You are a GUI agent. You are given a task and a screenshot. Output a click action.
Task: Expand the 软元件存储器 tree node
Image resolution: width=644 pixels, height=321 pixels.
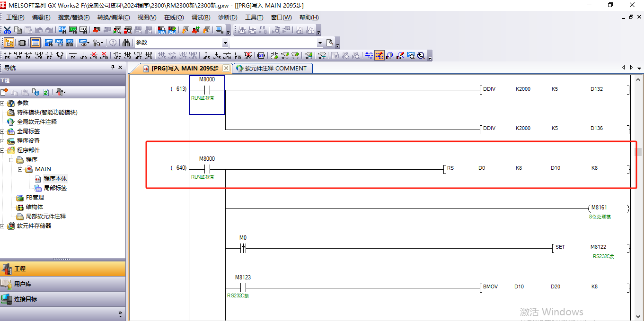pyautogui.click(x=2, y=226)
